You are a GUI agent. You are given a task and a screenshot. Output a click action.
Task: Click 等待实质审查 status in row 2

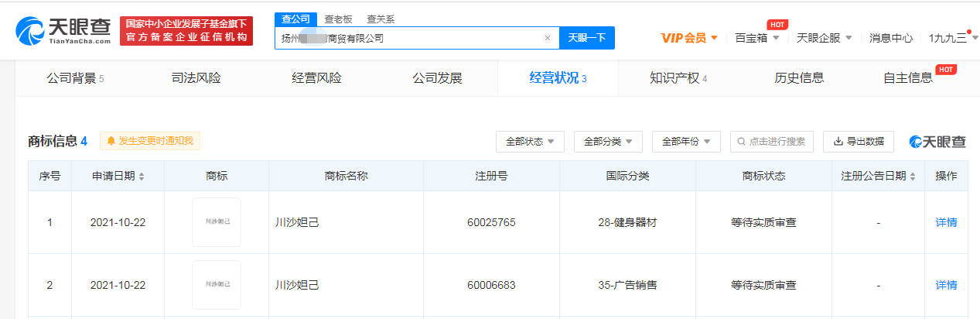[x=763, y=285]
